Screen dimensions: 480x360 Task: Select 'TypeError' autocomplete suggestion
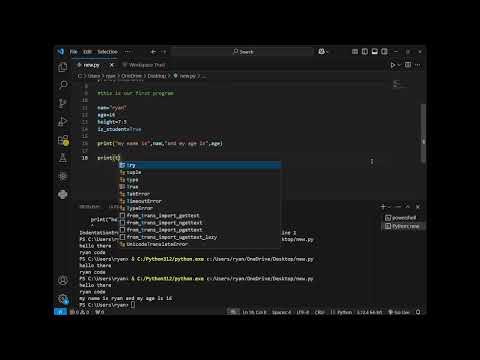[x=200, y=208]
